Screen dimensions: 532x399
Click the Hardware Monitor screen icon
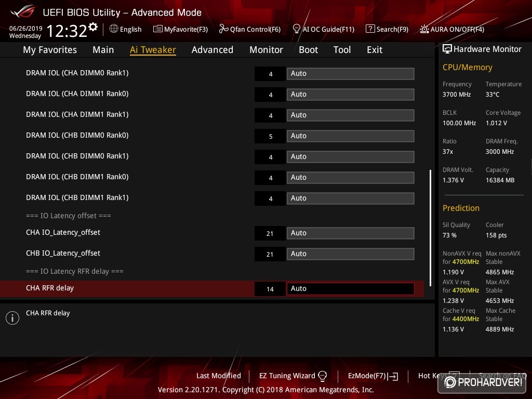(447, 49)
